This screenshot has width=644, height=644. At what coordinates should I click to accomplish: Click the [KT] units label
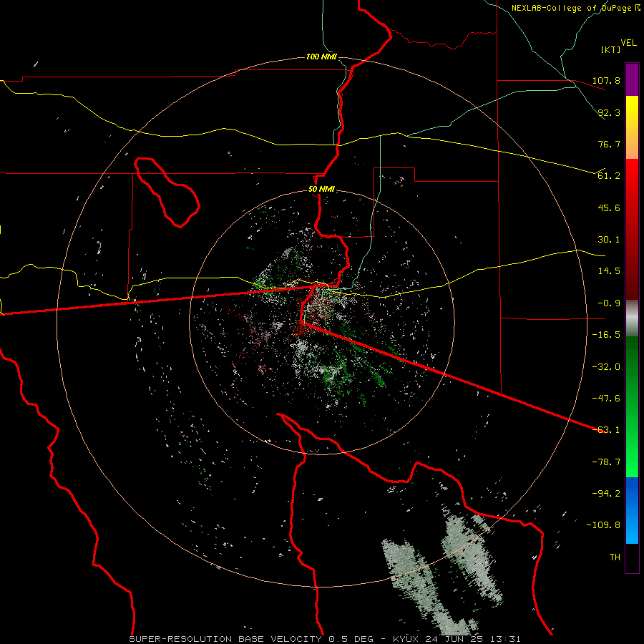click(x=610, y=49)
